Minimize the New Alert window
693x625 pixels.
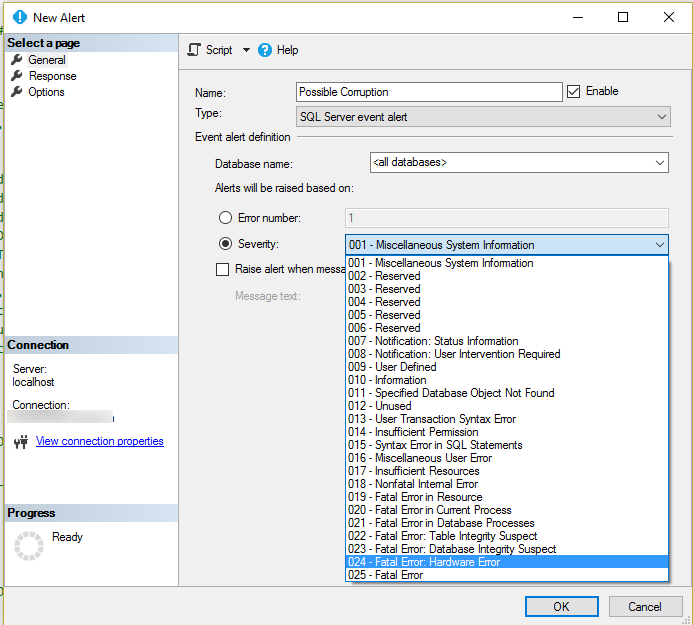[578, 17]
